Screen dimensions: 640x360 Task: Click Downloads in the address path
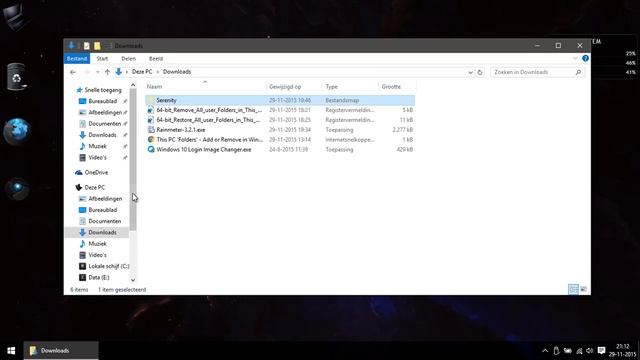click(x=177, y=72)
